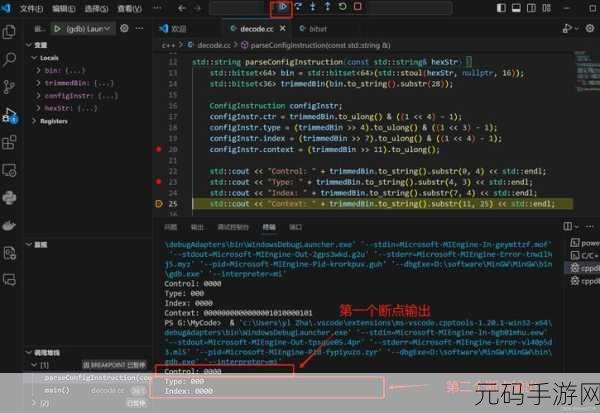Open the Python activity bar icon

(x=9, y=198)
